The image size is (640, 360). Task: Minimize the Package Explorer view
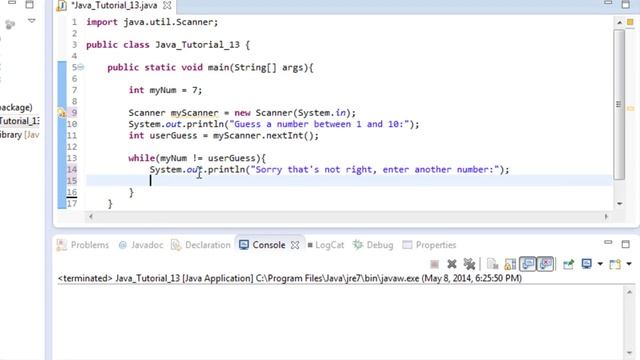click(12, 3)
